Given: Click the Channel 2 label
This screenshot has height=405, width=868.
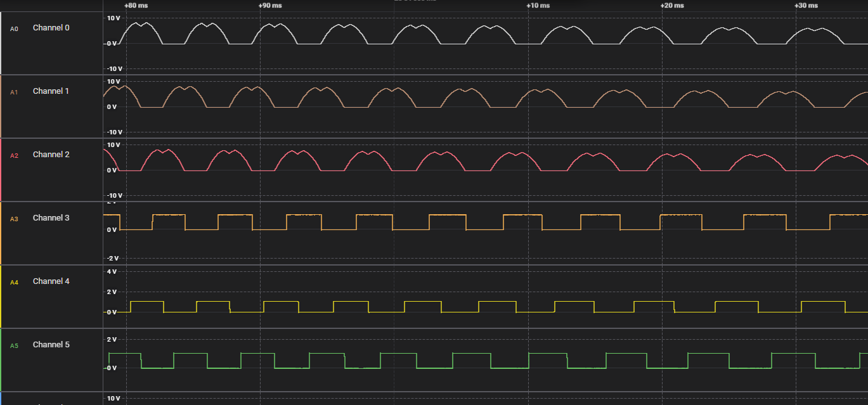Looking at the screenshot, I should pyautogui.click(x=51, y=155).
